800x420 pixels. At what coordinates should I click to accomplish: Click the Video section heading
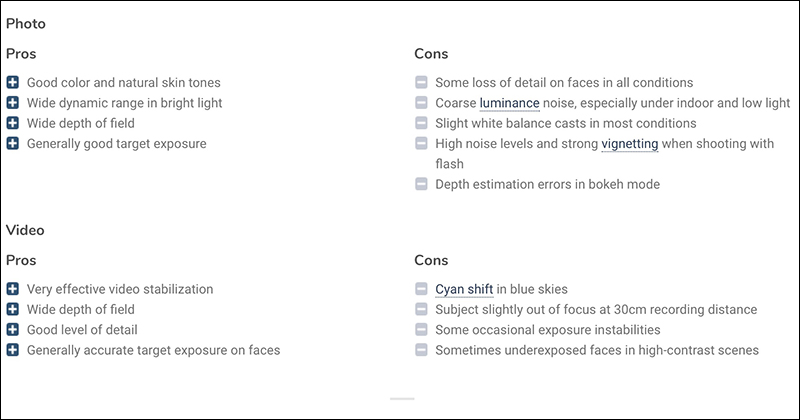pyautogui.click(x=25, y=230)
